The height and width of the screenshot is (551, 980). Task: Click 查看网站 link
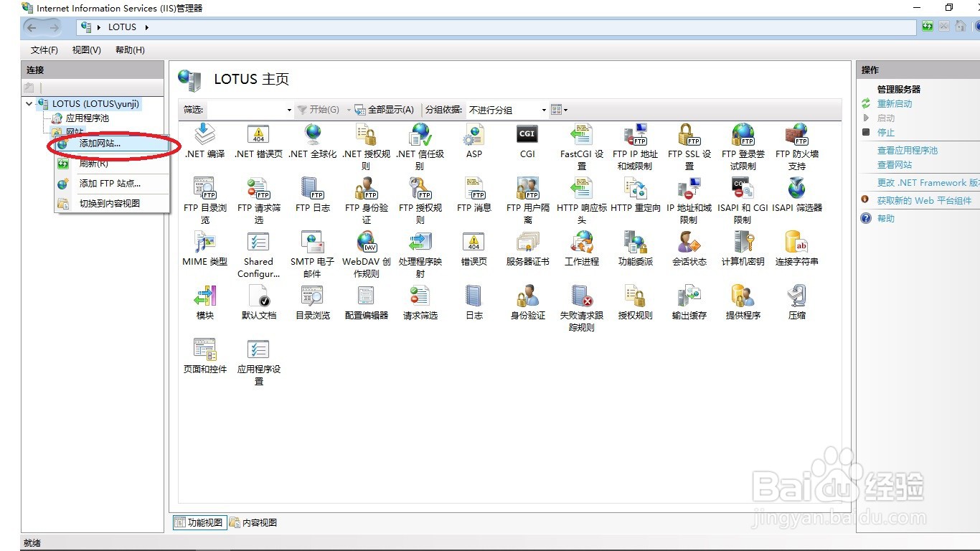[x=895, y=165]
